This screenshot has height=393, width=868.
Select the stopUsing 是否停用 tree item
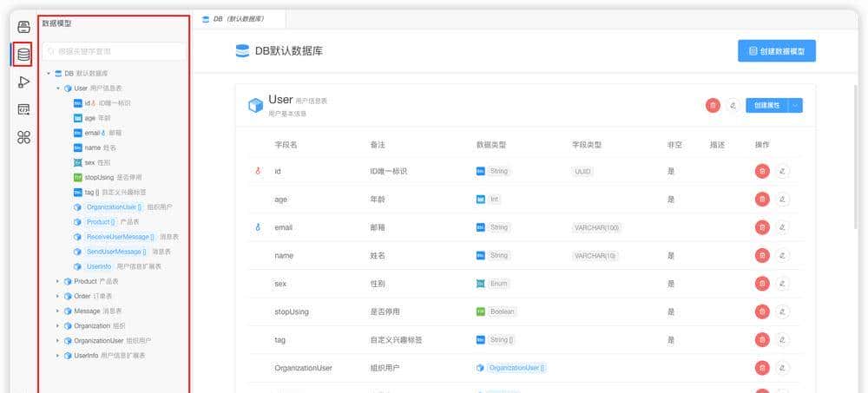tap(106, 177)
